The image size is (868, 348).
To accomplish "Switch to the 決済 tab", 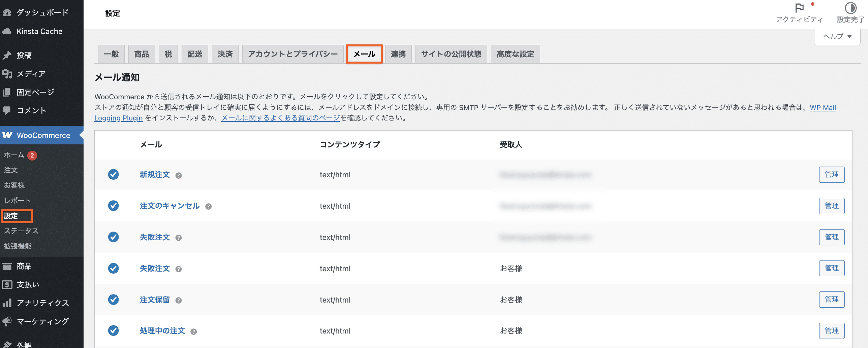I will (225, 54).
